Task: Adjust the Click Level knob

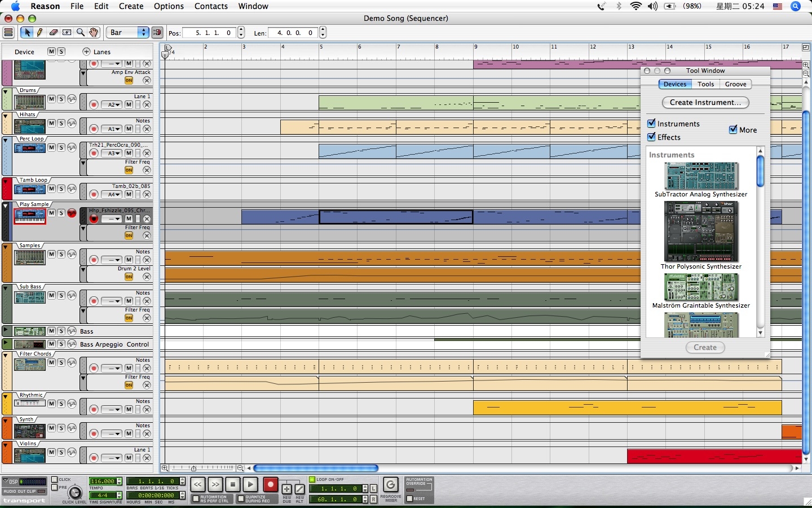Action: [75, 493]
